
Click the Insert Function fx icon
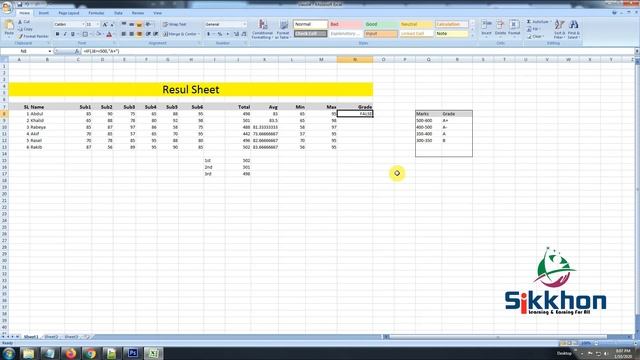(x=77, y=51)
